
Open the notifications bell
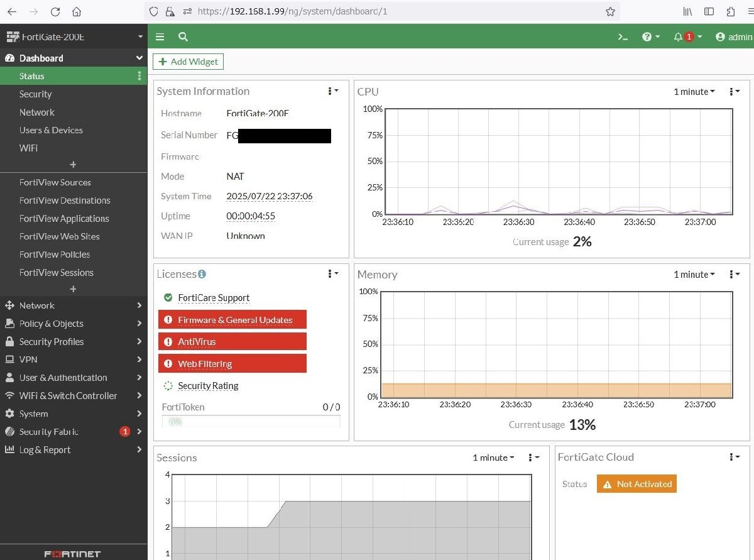[687, 37]
